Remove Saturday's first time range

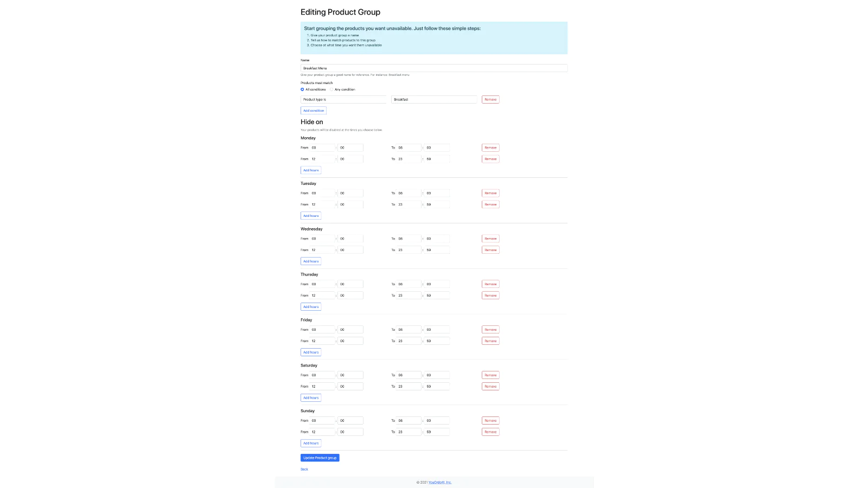point(490,375)
